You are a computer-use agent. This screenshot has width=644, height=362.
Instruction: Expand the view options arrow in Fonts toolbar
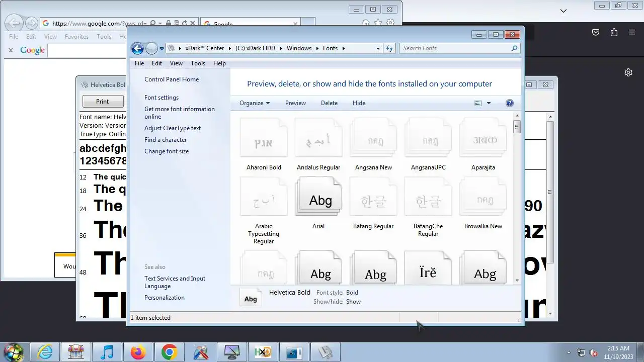(489, 103)
